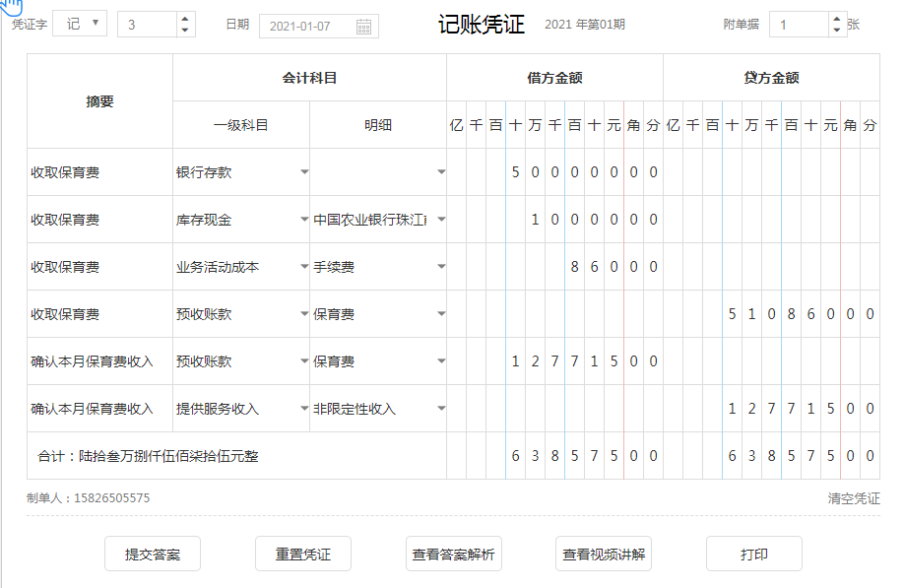Increase the voucher number with up arrow
Viewport: 904px width, 588px height.
(x=186, y=19)
